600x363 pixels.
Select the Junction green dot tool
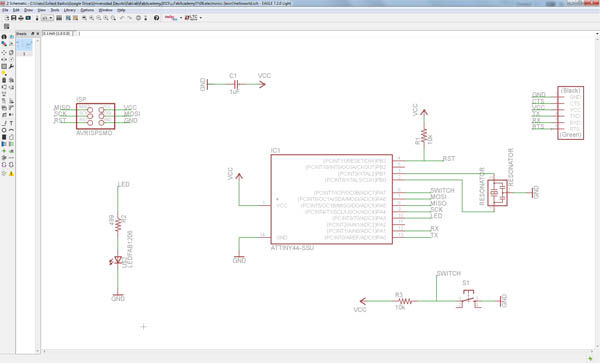pos(4,151)
